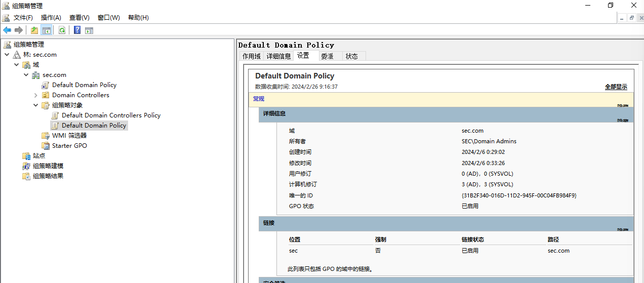The image size is (644, 283).
Task: Collapse the 林: sec.com forest node
Action: tap(7, 55)
